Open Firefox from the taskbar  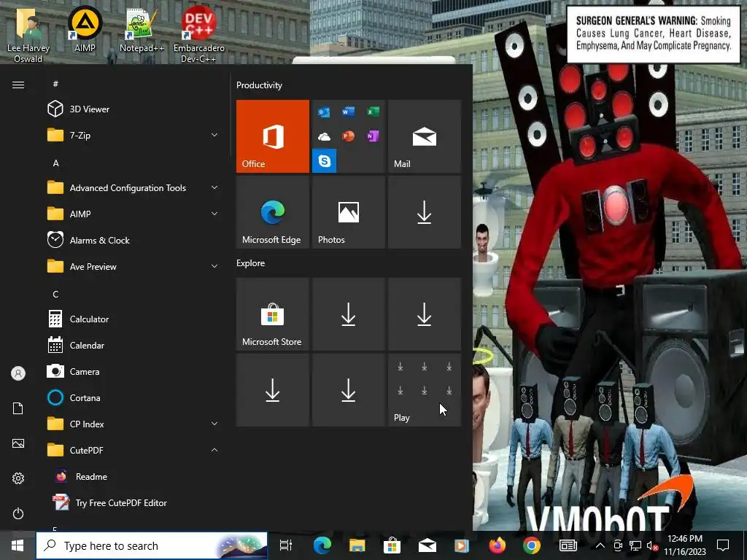(x=497, y=545)
